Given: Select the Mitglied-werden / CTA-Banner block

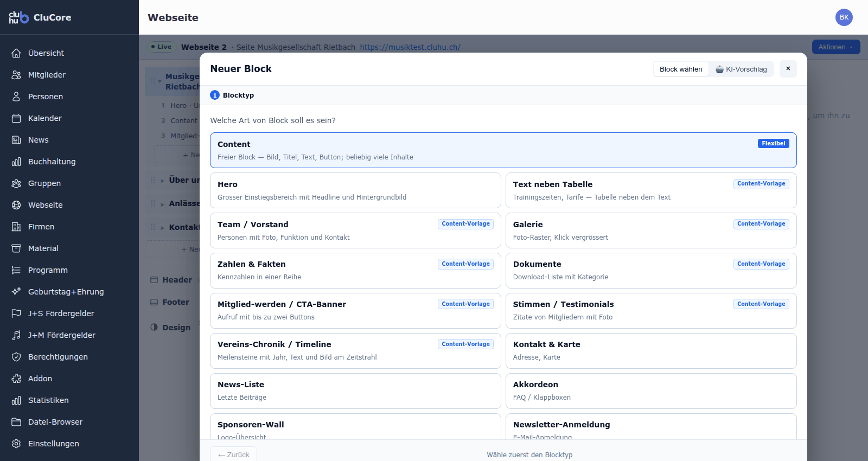Looking at the screenshot, I should 355,311.
